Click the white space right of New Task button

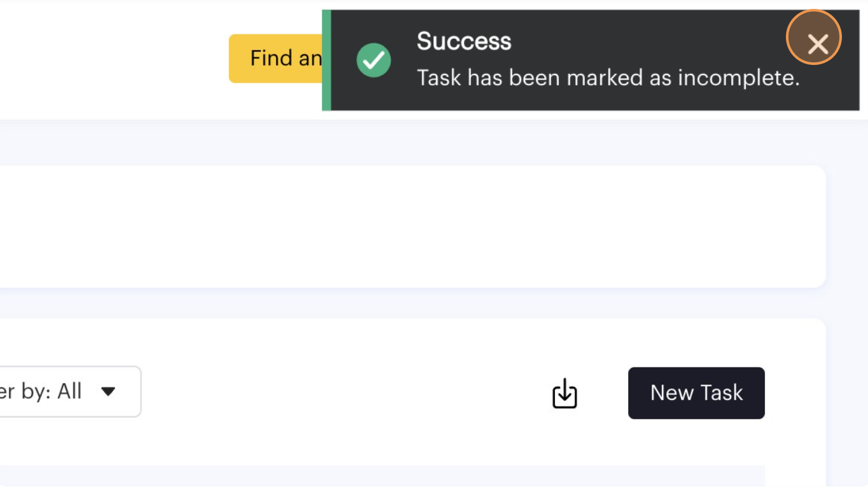point(795,393)
